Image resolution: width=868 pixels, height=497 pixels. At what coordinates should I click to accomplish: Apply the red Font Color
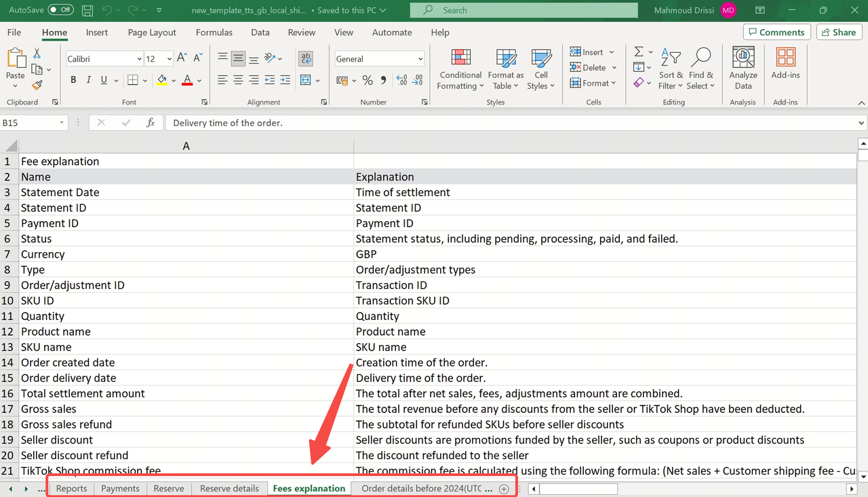[187, 80]
